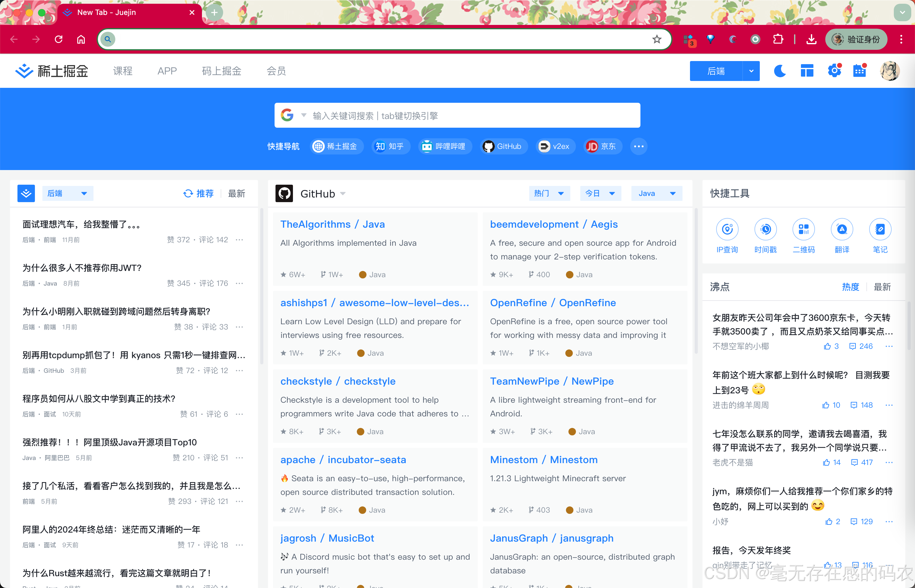Switch 沸点 list to 最新
Screen dimensions: 915x588
(882, 287)
